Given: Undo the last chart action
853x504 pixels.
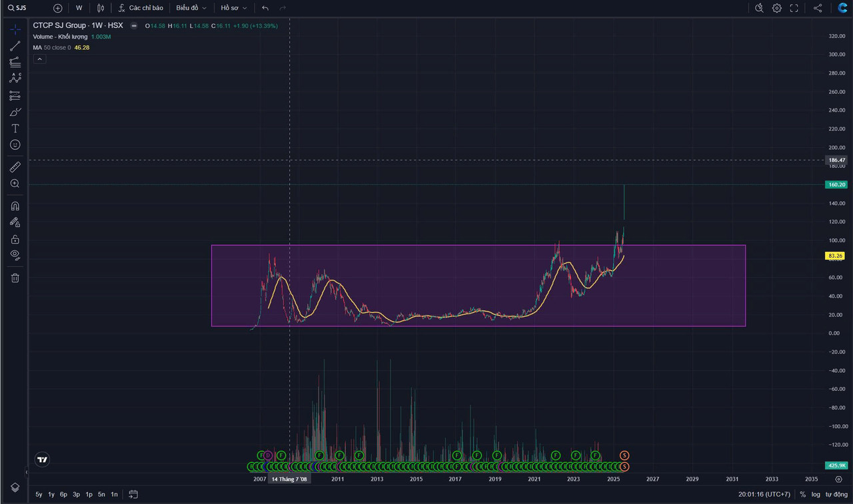Looking at the screenshot, I should 265,8.
